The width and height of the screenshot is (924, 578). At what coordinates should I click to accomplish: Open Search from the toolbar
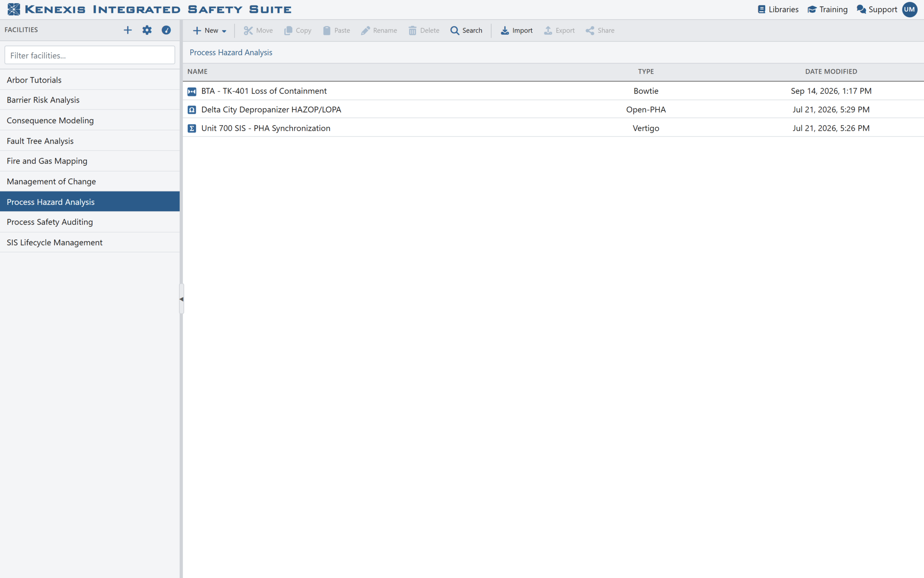point(466,31)
